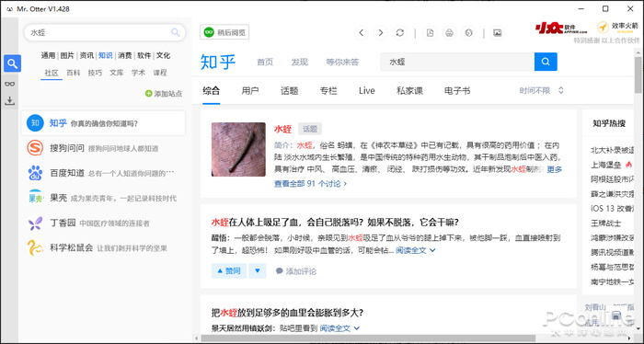Click the printer icon in toolbar
Screen dimensions: 644x344
pyautogui.click(x=449, y=33)
